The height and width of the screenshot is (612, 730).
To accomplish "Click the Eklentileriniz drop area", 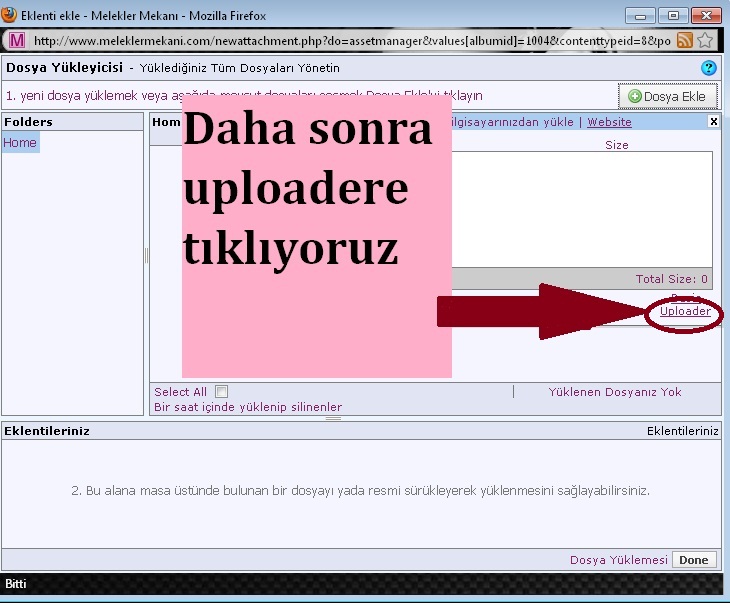I will pos(360,491).
